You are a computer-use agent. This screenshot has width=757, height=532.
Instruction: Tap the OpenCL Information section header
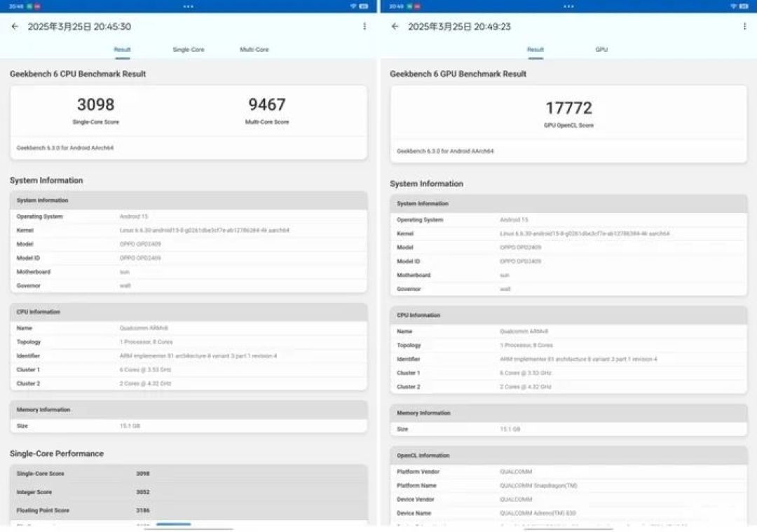click(x=568, y=456)
